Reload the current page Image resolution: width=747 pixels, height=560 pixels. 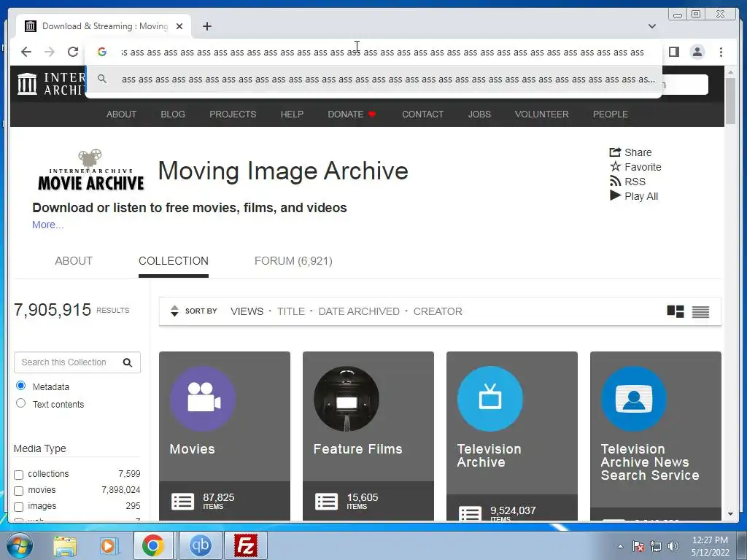pyautogui.click(x=73, y=52)
